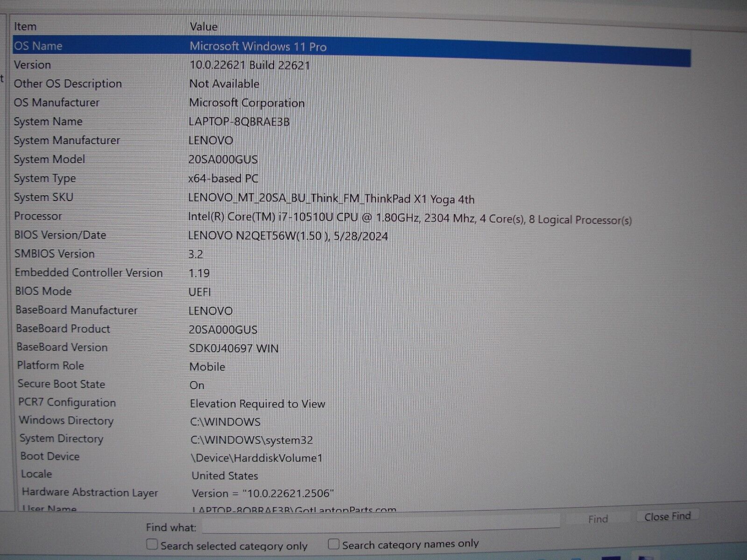Select the Version item cell

[32, 64]
